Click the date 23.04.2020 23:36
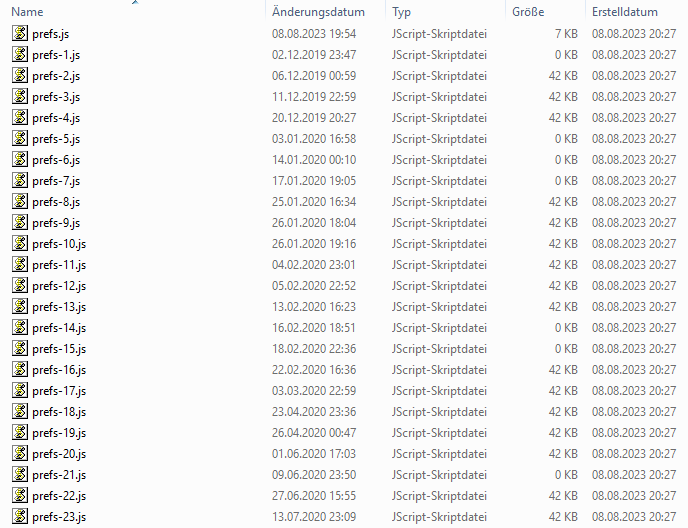Screen dimensions: 688x528 [x=314, y=412]
